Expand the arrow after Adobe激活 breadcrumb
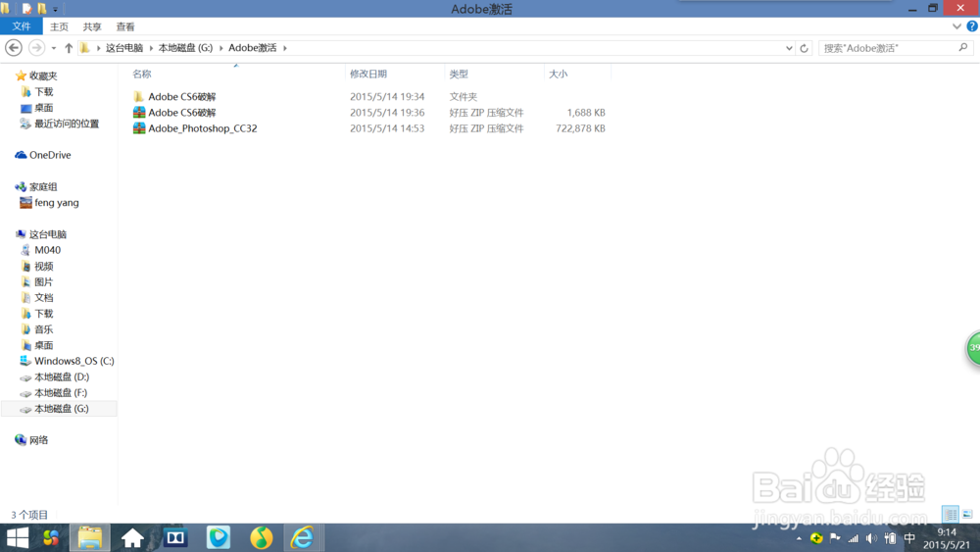This screenshot has height=552, width=980. [x=285, y=48]
